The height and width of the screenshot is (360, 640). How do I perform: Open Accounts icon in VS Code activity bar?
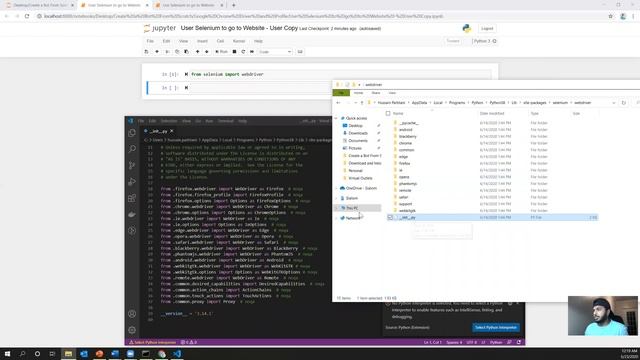click(132, 313)
